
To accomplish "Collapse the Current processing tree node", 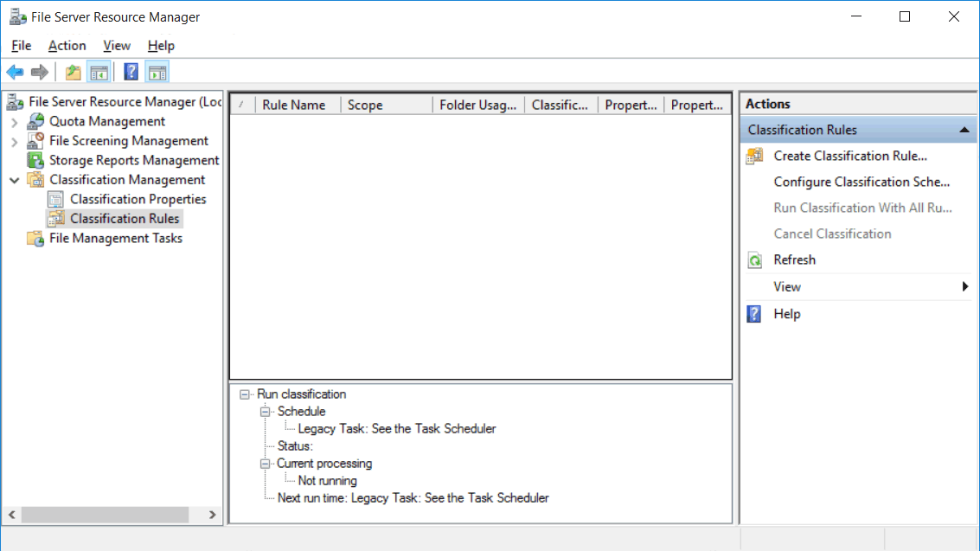I will [x=265, y=464].
